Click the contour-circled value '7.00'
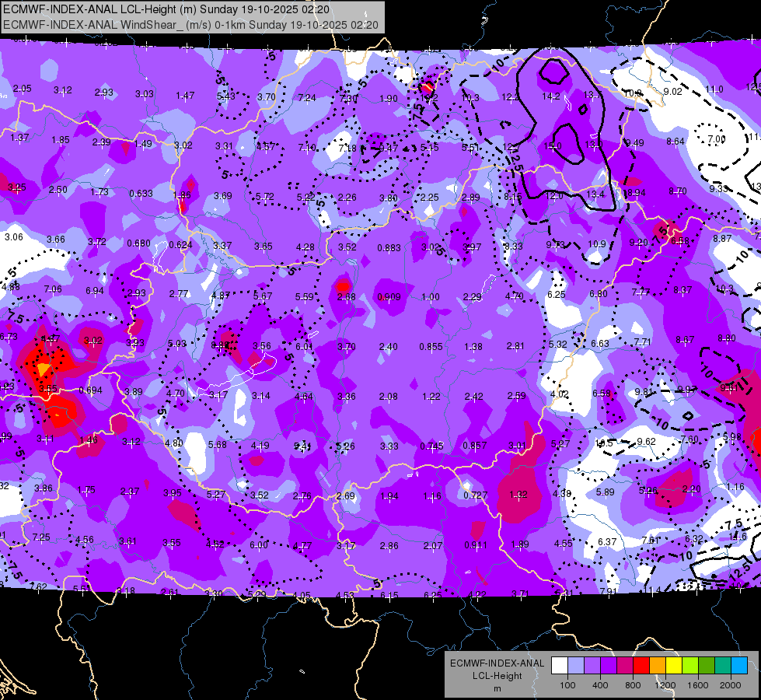 717,139
